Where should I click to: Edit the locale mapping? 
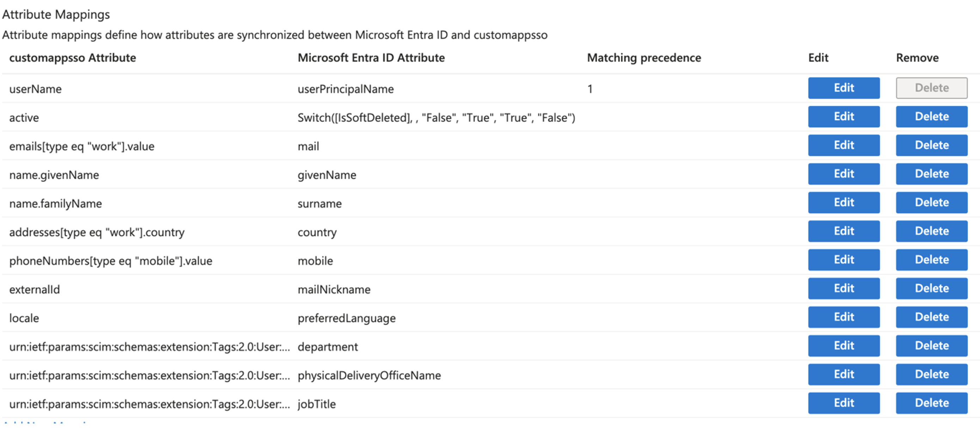click(x=844, y=317)
